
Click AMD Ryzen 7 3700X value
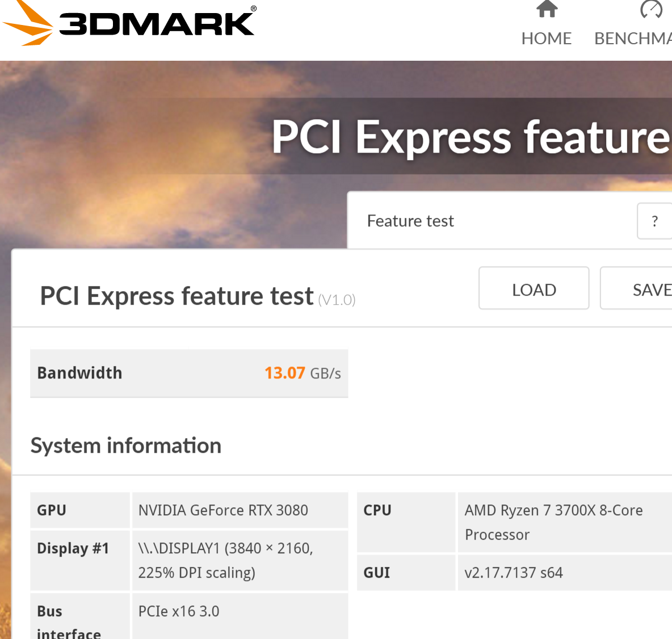pos(554,523)
